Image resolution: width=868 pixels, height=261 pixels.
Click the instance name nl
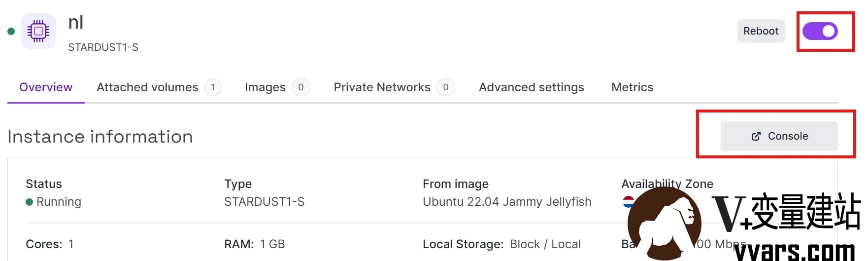coord(76,22)
